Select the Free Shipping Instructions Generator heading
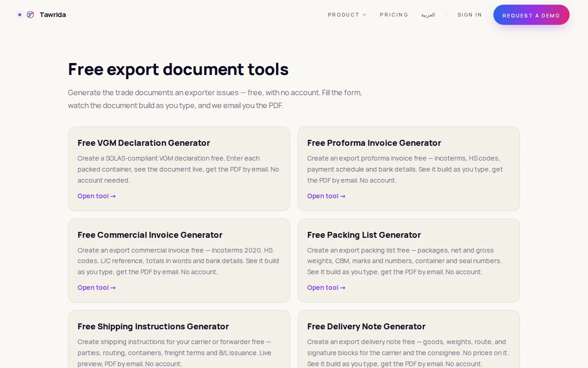The width and height of the screenshot is (588, 368). tap(153, 326)
